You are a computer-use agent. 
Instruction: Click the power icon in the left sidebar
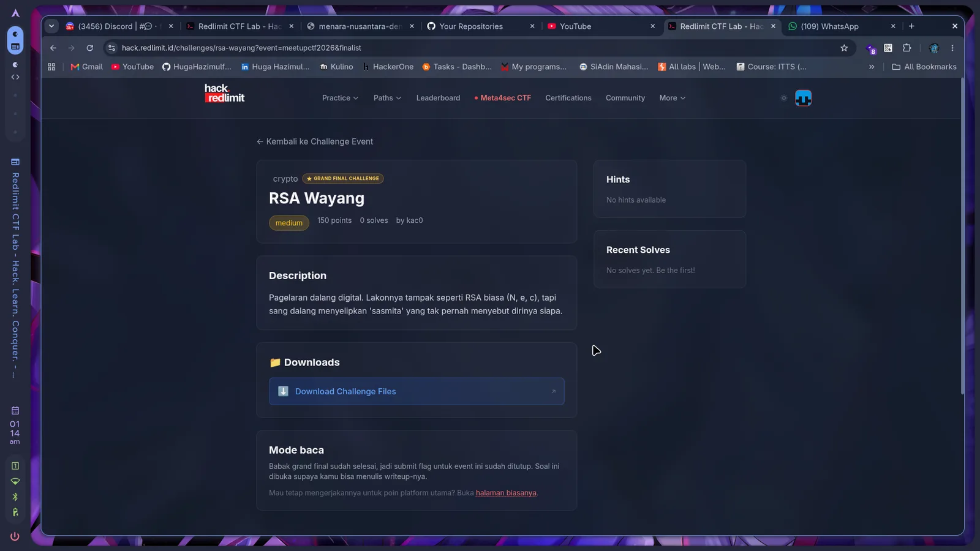[x=15, y=536]
